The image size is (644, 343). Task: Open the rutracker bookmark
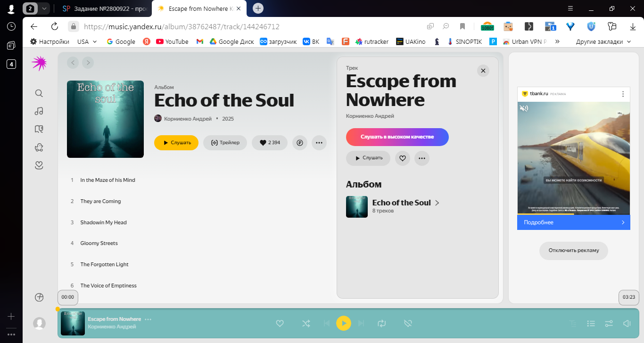point(372,41)
